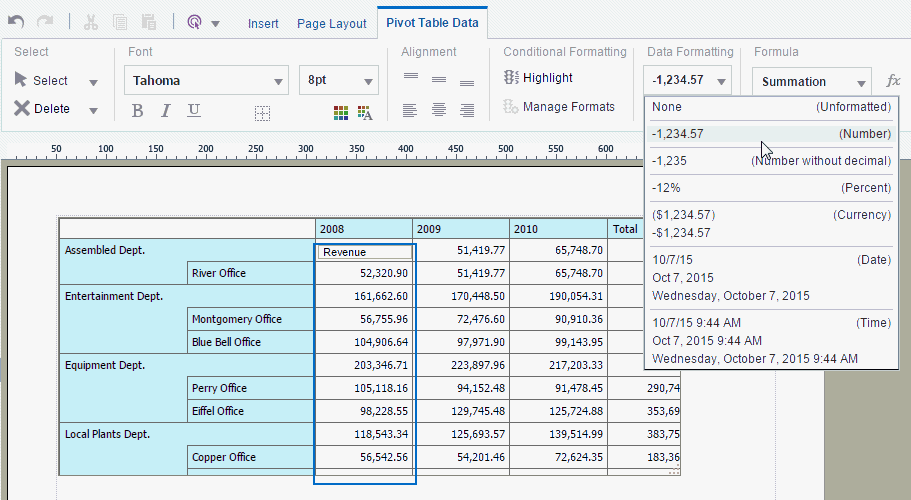The image size is (911, 500).
Task: Expand the Tahoma font family dropdown
Action: (x=278, y=82)
